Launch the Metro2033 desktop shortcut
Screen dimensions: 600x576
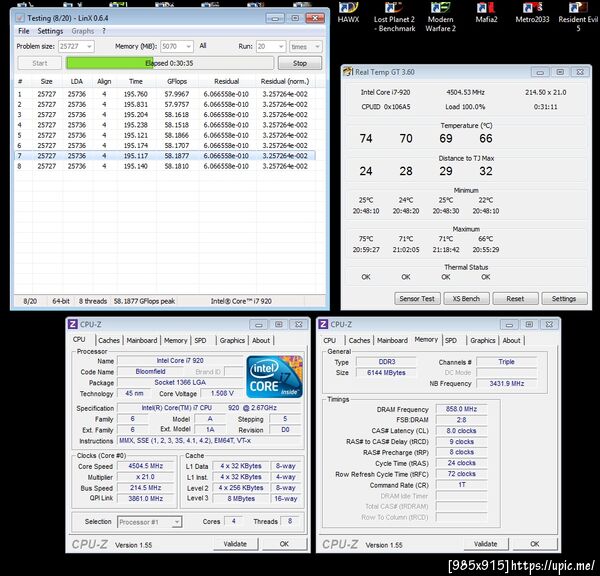[x=532, y=12]
